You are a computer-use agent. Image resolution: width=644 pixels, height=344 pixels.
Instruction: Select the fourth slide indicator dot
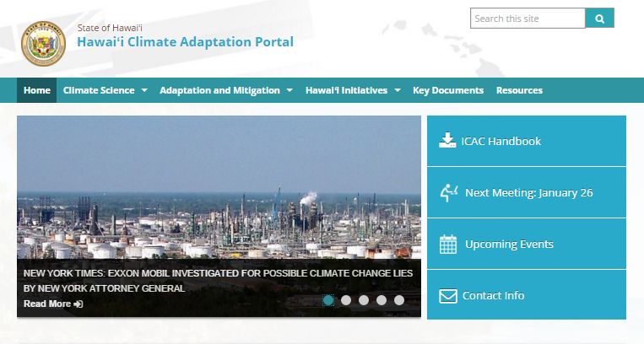click(x=382, y=300)
